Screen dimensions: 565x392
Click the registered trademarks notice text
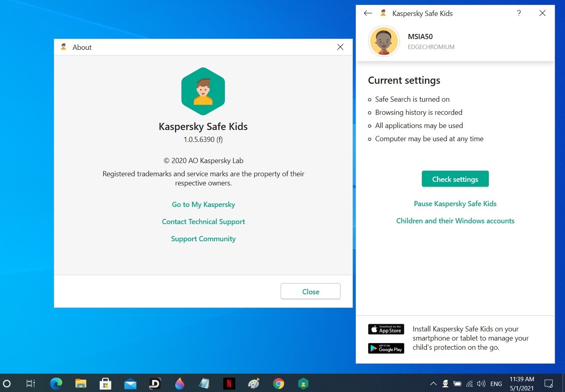(x=203, y=179)
